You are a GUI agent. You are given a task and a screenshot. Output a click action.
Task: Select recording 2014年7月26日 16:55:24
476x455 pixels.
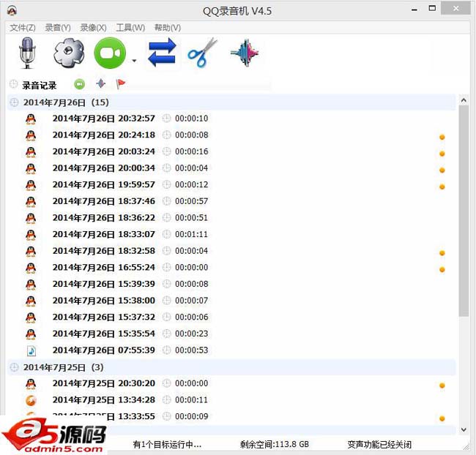(104, 268)
